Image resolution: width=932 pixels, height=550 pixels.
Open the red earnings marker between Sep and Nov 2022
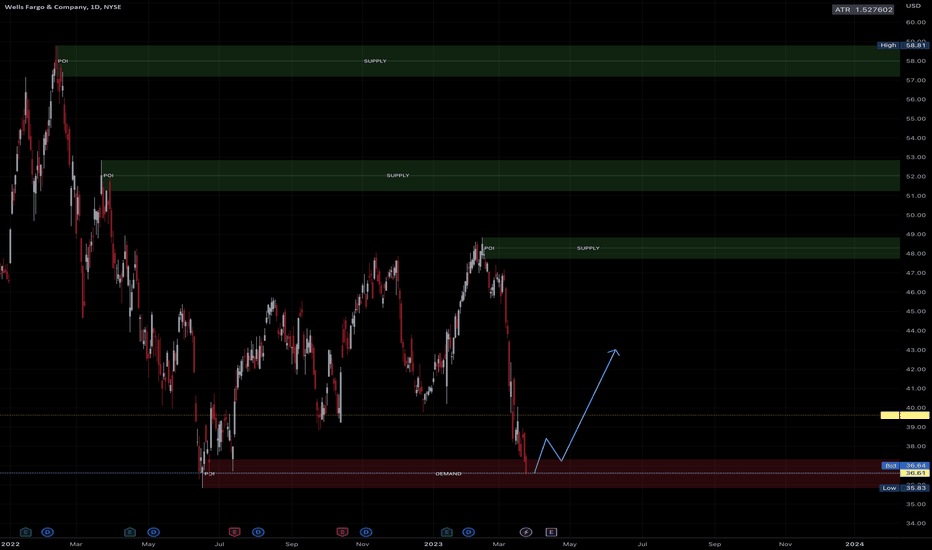342,532
